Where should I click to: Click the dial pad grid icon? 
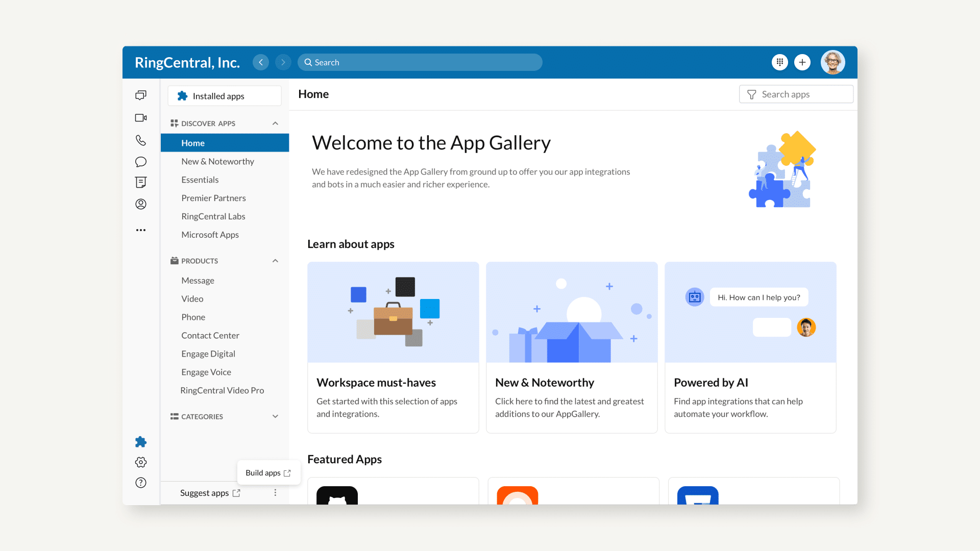point(779,62)
